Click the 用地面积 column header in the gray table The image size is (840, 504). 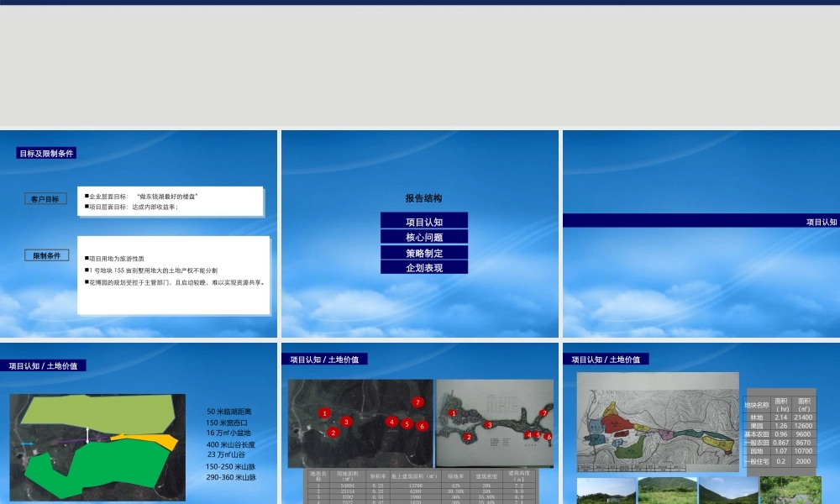coord(347,475)
